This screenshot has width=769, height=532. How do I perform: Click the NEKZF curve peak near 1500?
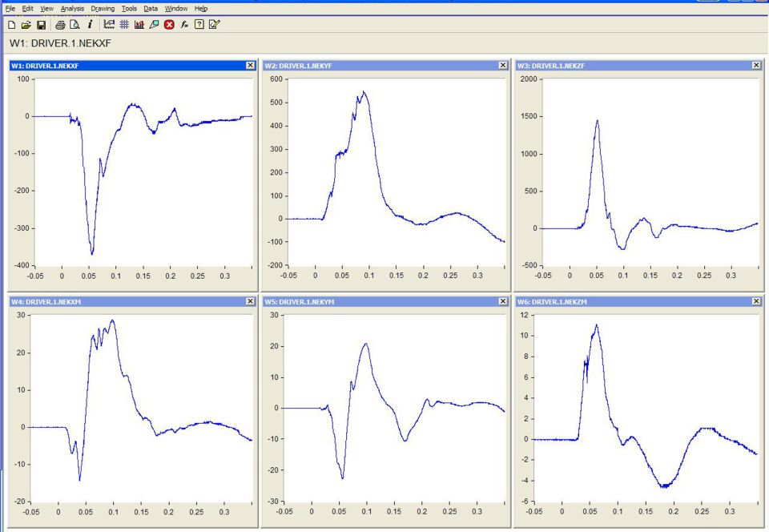(x=597, y=120)
